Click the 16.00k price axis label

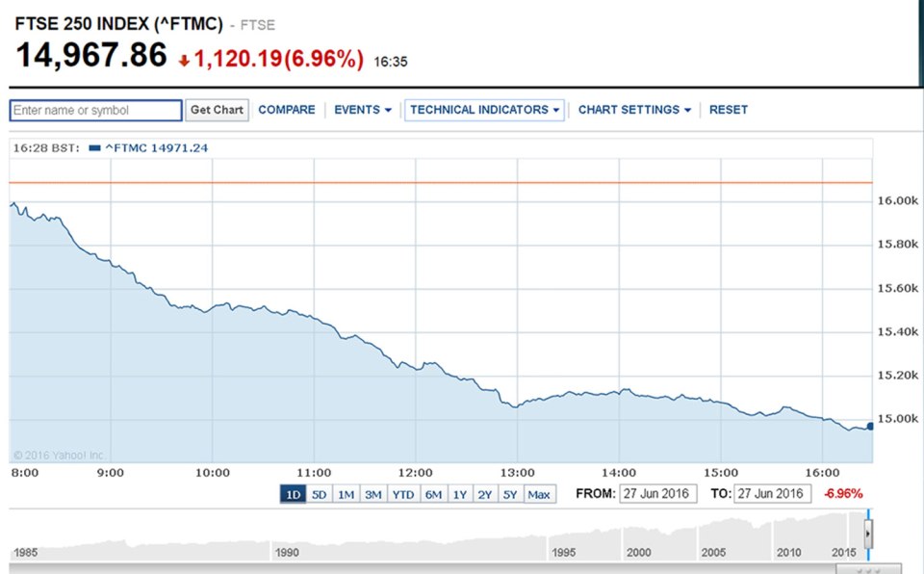coord(897,201)
